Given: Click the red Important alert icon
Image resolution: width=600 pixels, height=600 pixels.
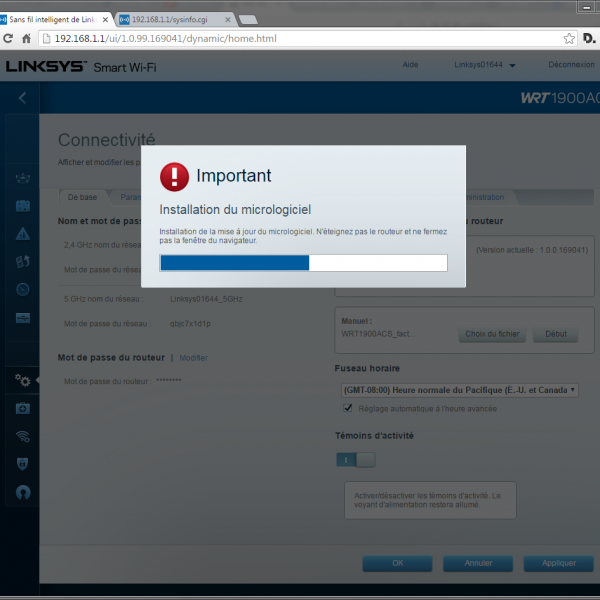Looking at the screenshot, I should (175, 177).
